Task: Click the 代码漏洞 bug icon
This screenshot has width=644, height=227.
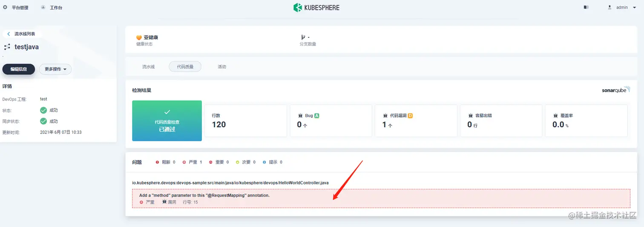Action: (385, 116)
